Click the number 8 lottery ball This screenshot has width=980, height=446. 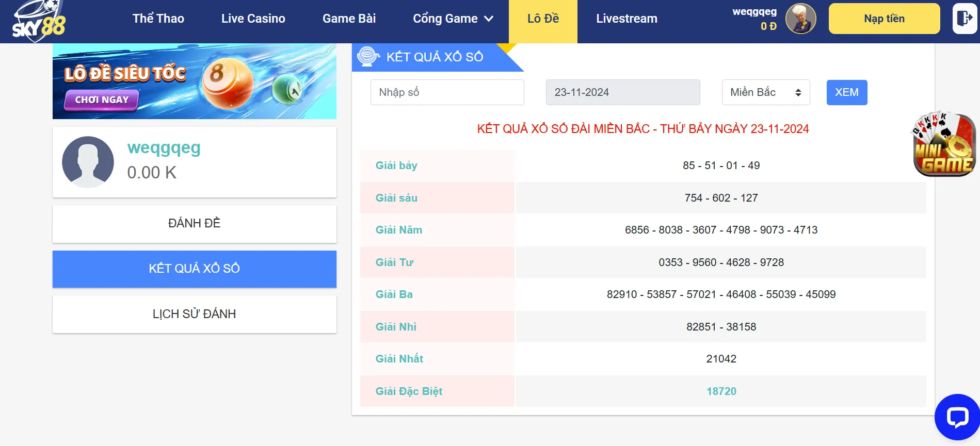(x=227, y=82)
